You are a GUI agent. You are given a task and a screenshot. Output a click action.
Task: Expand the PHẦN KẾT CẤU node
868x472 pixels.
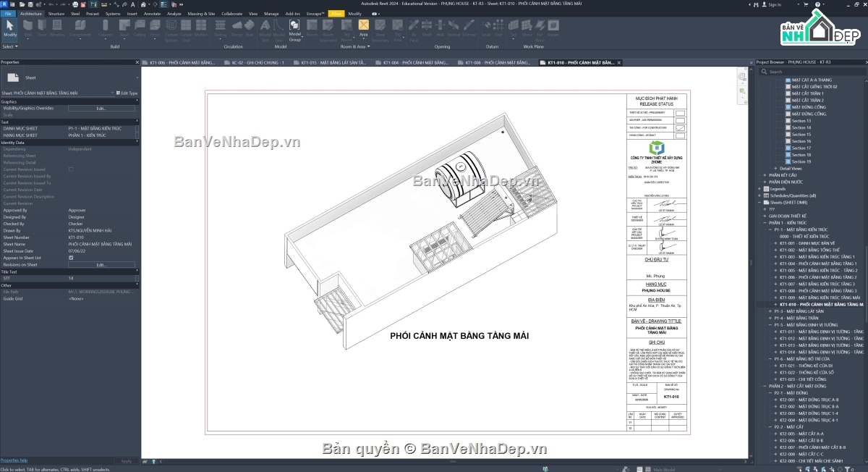tap(765, 175)
